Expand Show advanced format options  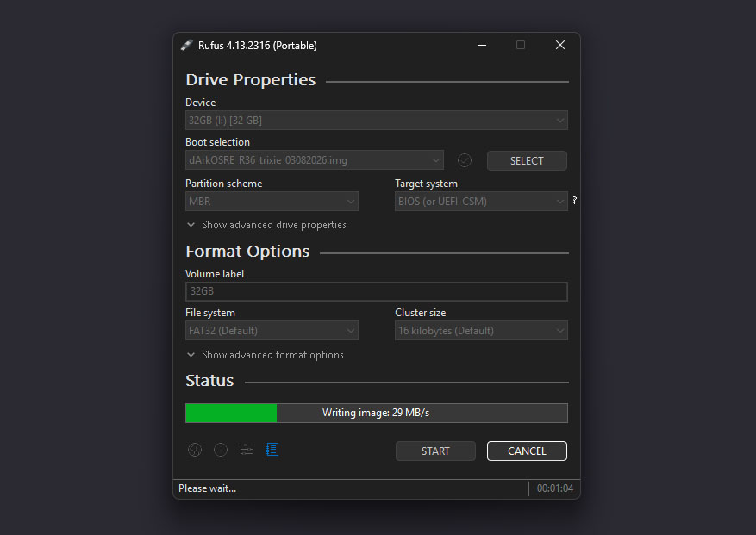266,355
